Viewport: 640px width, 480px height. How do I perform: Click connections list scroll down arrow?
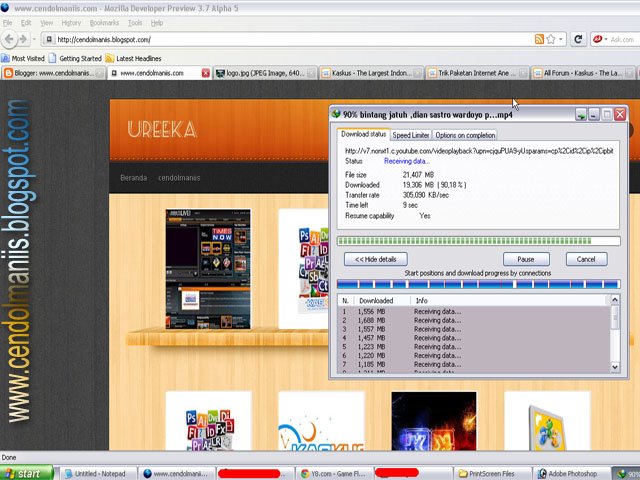coord(615,367)
